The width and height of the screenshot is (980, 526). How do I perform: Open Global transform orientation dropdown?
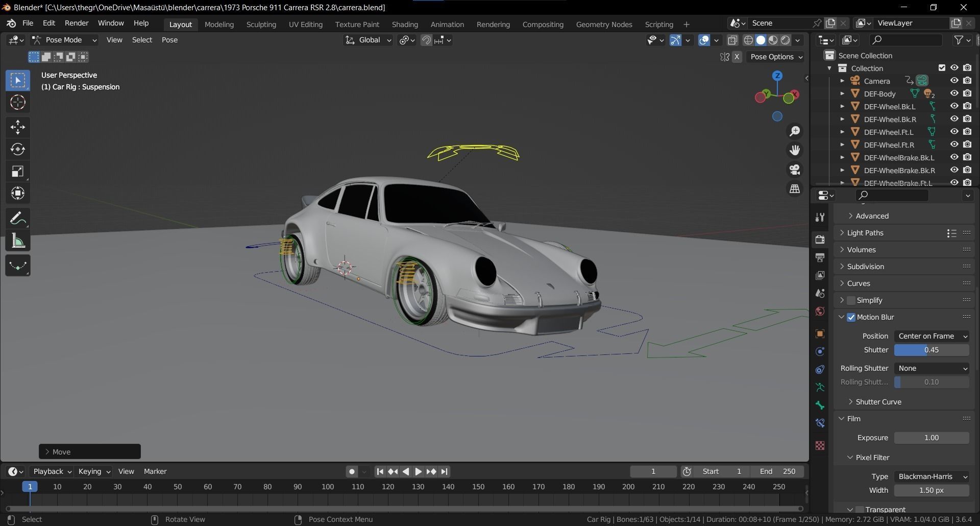pyautogui.click(x=367, y=40)
